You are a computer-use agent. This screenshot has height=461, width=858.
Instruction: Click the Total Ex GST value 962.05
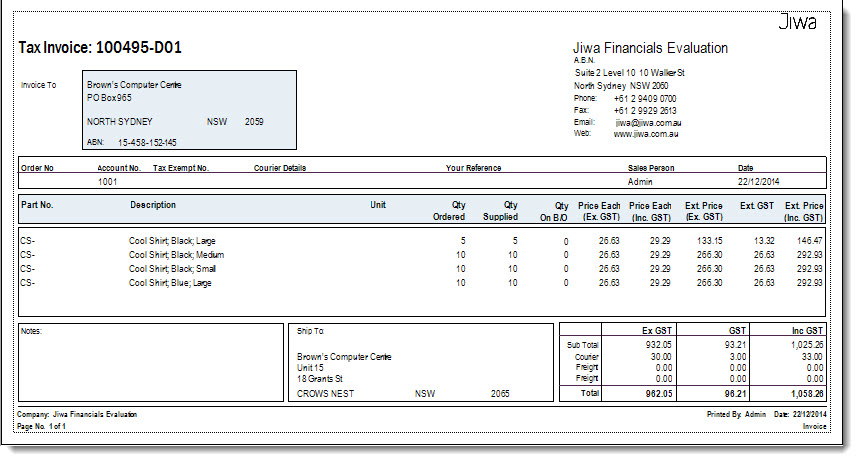(x=658, y=394)
